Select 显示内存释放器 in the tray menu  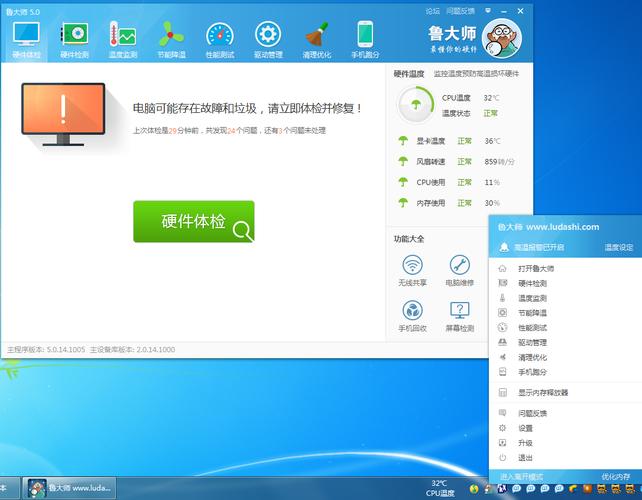pos(565,392)
